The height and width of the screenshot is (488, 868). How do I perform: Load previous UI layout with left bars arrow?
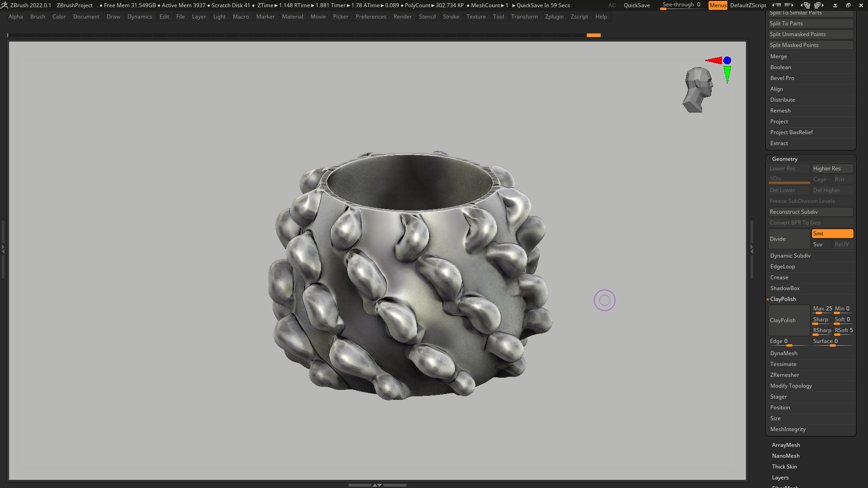coord(777,5)
